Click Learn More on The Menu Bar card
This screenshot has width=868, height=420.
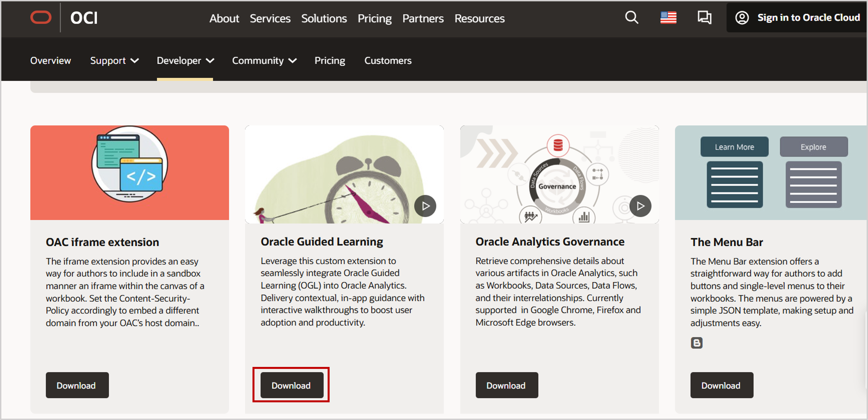click(735, 147)
